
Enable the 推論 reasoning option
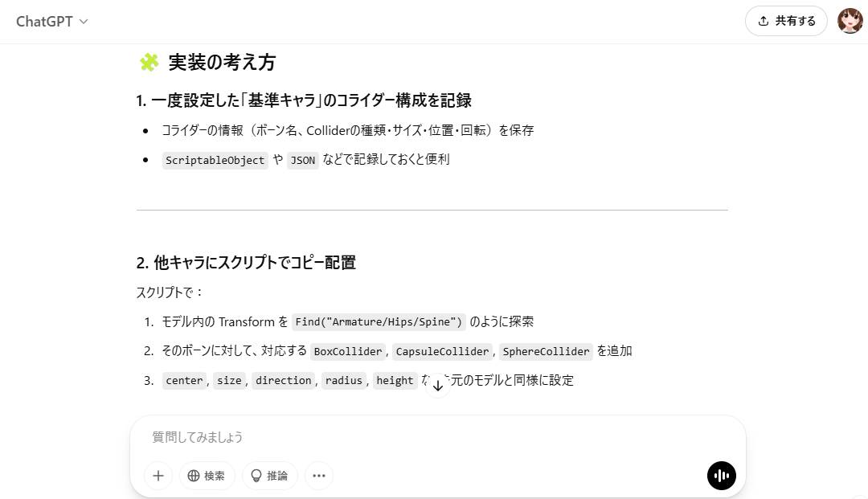[269, 476]
